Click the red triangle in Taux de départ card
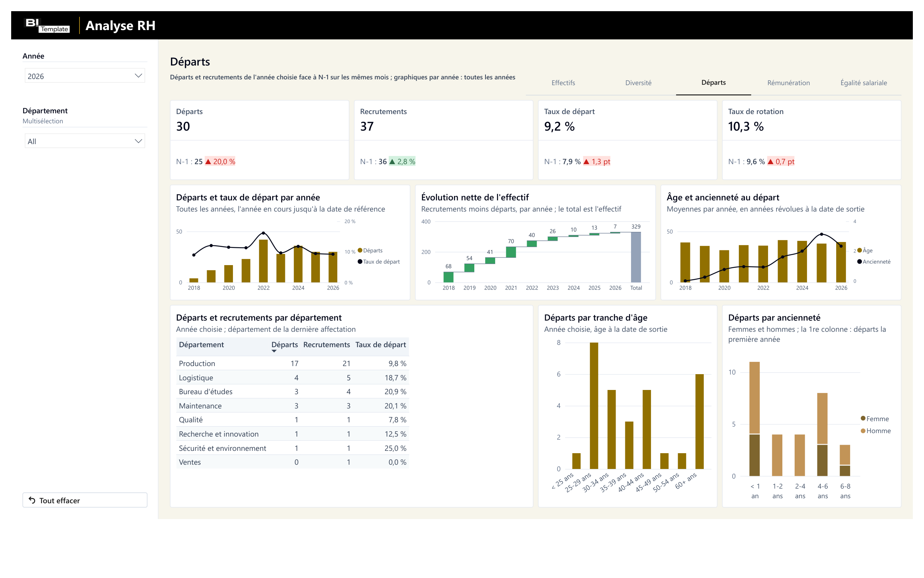The height and width of the screenshot is (578, 924). (x=586, y=161)
